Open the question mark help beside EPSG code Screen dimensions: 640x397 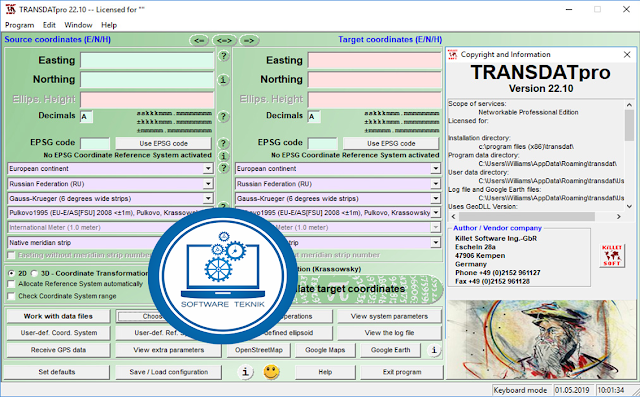223,143
